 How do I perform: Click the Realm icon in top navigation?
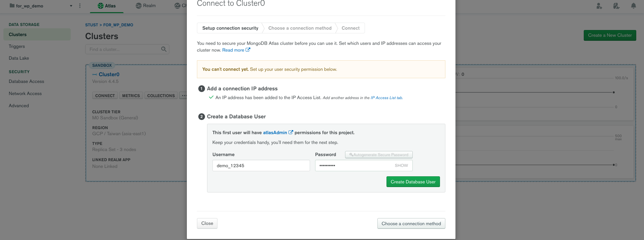tap(138, 6)
